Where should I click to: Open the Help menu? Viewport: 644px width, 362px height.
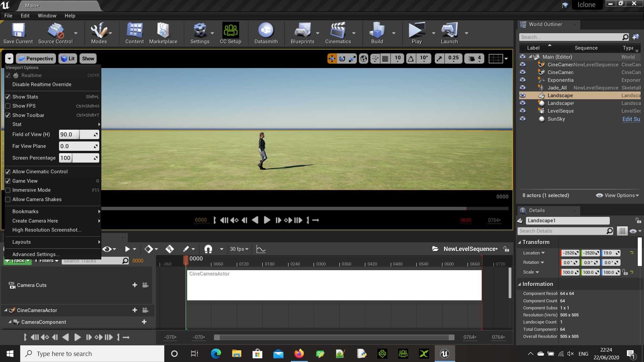[x=70, y=16]
